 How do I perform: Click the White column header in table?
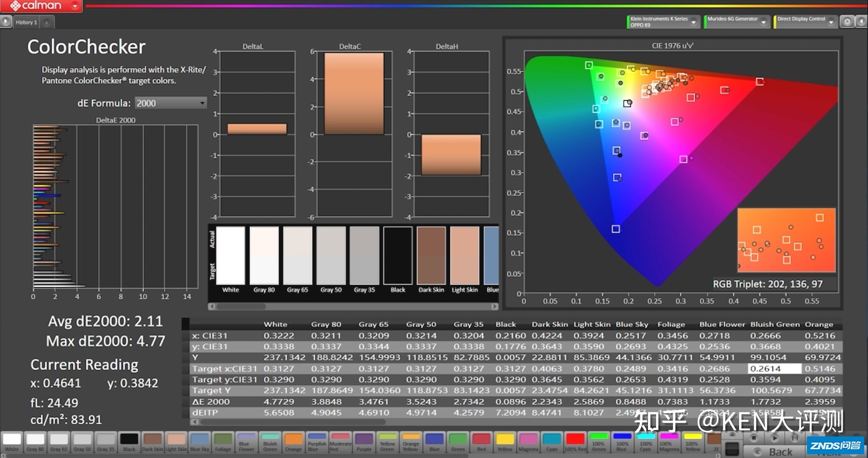275,324
